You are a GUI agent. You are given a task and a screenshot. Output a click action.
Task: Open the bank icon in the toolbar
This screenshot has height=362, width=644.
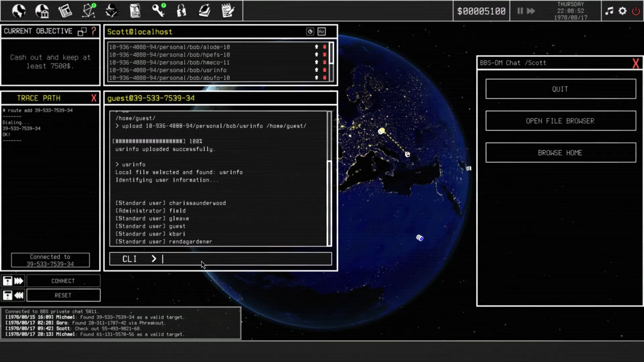(x=42, y=11)
